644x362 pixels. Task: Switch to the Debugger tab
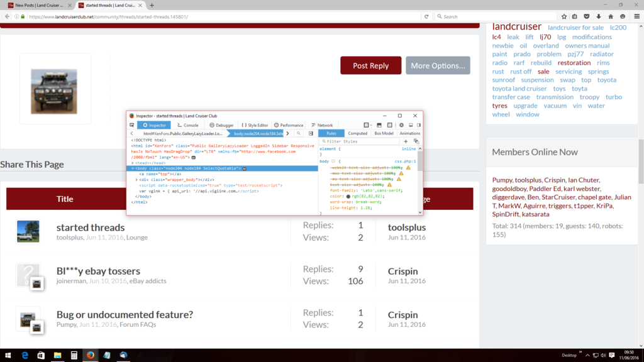(221, 125)
